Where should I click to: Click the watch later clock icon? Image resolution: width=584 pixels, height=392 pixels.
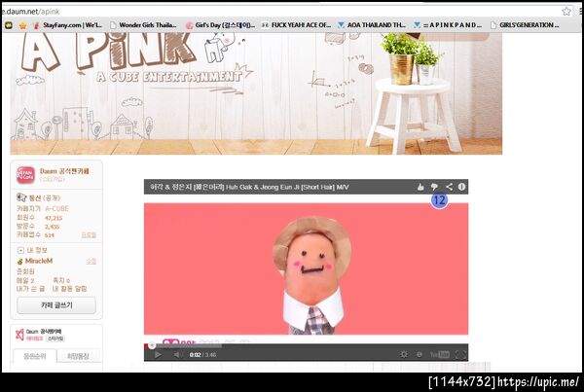coord(420,354)
